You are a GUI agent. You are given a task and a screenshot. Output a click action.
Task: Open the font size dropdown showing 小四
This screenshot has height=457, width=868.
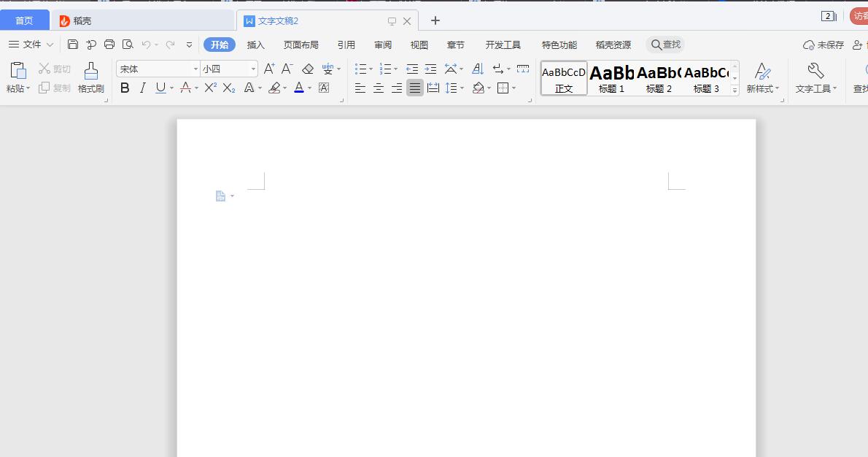click(x=254, y=69)
